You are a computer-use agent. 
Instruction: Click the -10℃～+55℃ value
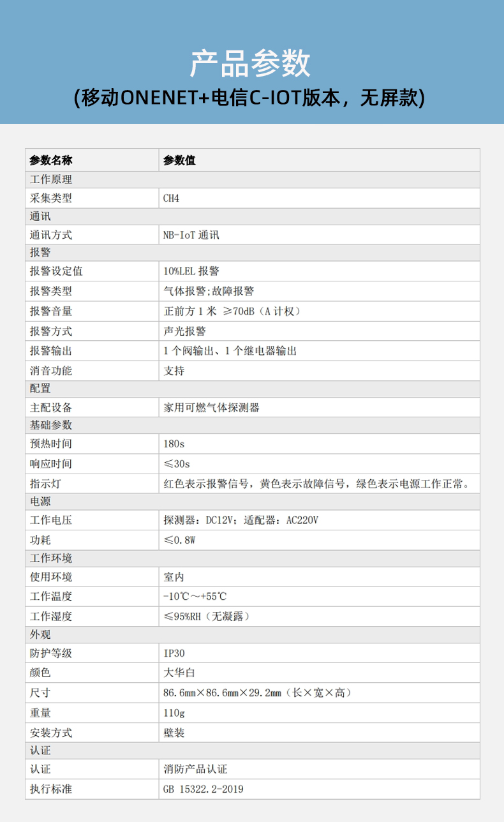coord(195,596)
